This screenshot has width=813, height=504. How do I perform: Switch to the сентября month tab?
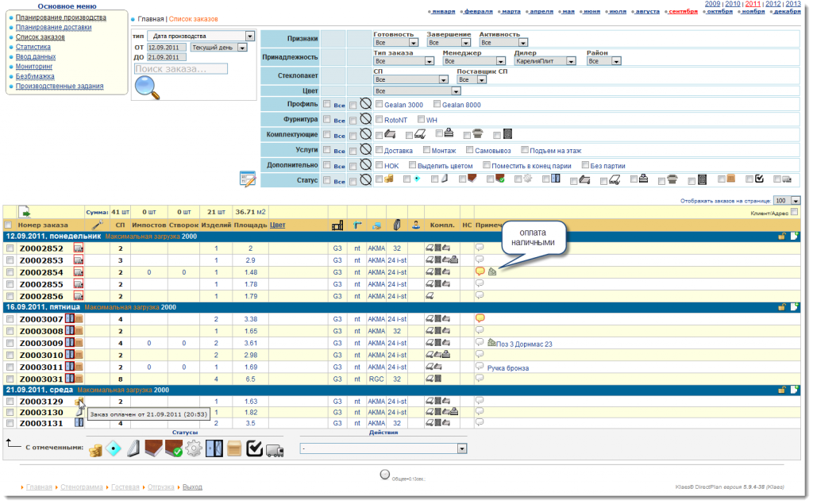(683, 11)
